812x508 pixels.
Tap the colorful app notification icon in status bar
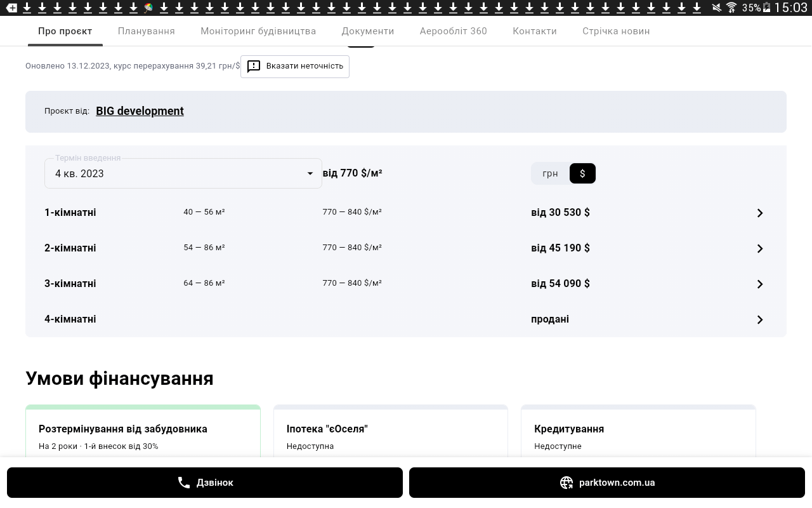(148, 8)
